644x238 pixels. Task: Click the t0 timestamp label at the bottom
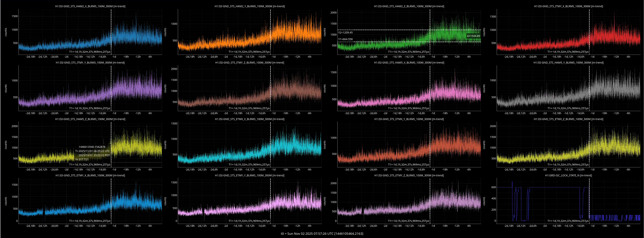pos(322,233)
